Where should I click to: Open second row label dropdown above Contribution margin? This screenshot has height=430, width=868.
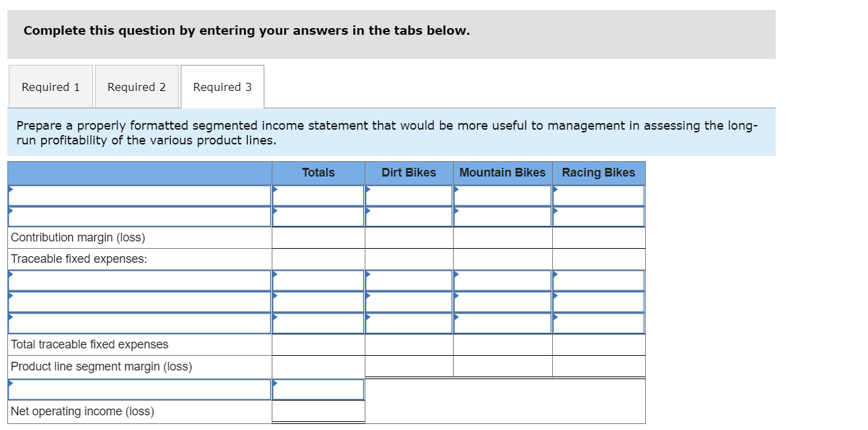139,217
